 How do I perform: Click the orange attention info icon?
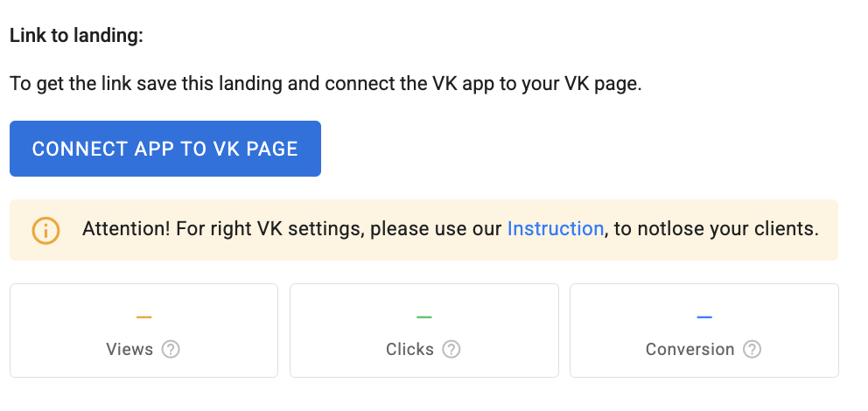click(45, 230)
